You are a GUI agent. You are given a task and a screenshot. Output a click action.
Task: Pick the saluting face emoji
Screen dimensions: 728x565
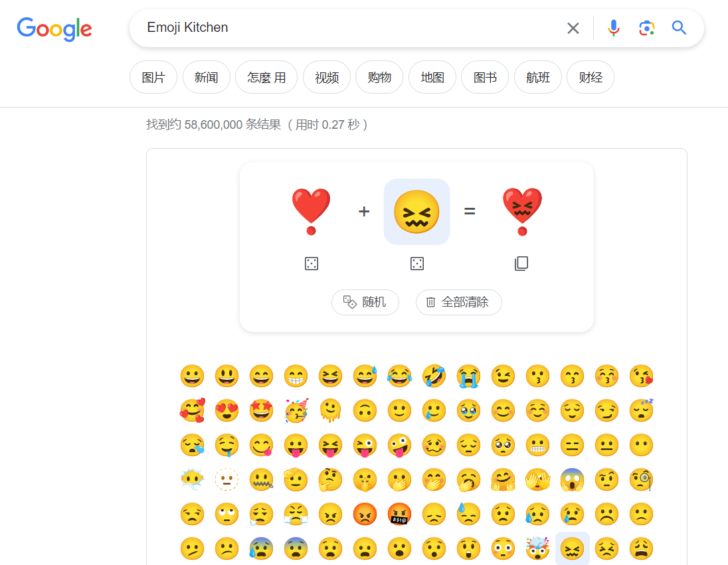click(296, 479)
